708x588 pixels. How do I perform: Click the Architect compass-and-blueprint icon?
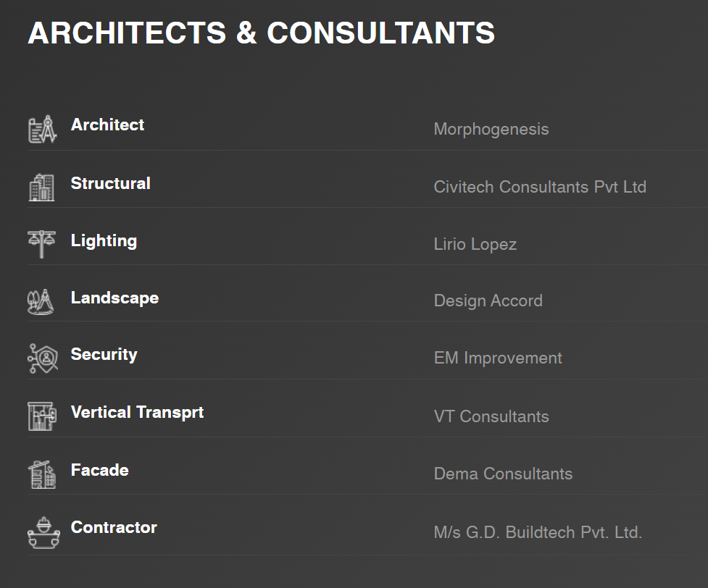pyautogui.click(x=43, y=130)
